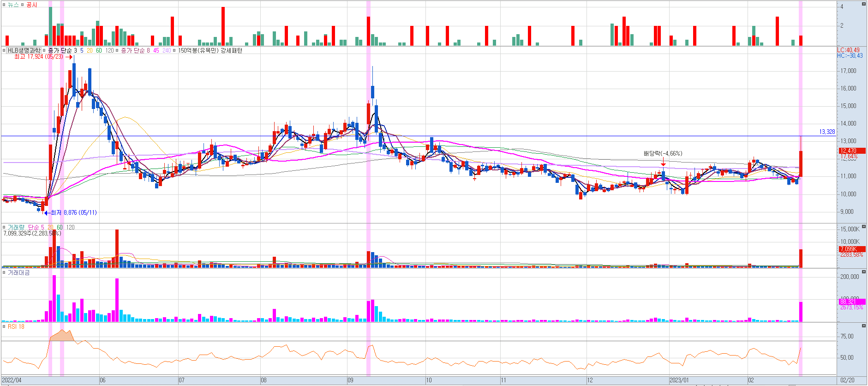This screenshot has width=868, height=386.
Task: Select the blue 5-day moving average number
Action: 82,50
